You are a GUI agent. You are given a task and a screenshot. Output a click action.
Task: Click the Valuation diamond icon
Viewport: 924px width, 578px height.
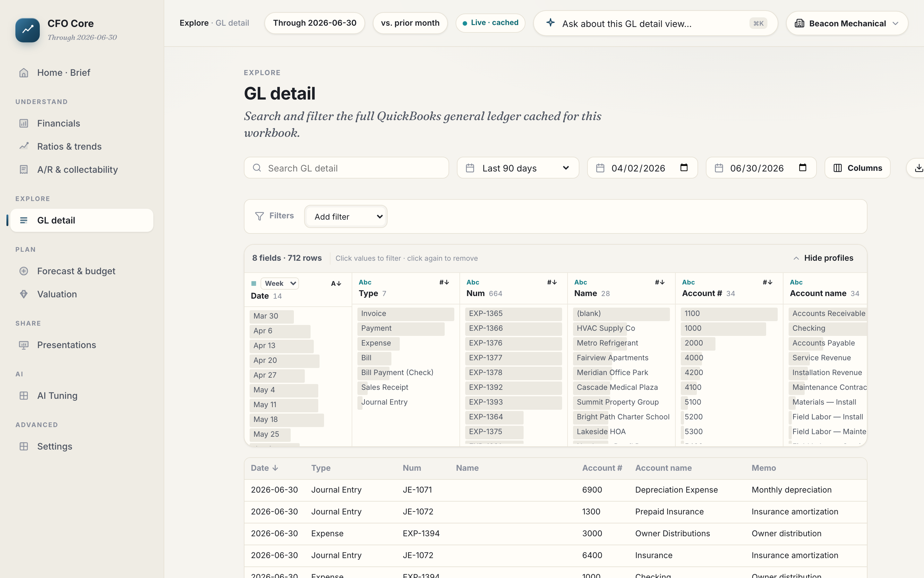[24, 294]
